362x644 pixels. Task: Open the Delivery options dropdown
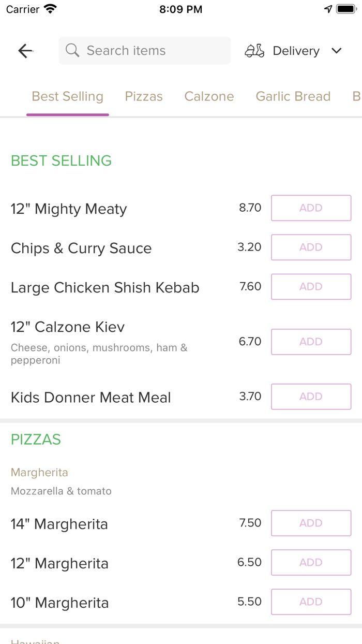pyautogui.click(x=295, y=50)
